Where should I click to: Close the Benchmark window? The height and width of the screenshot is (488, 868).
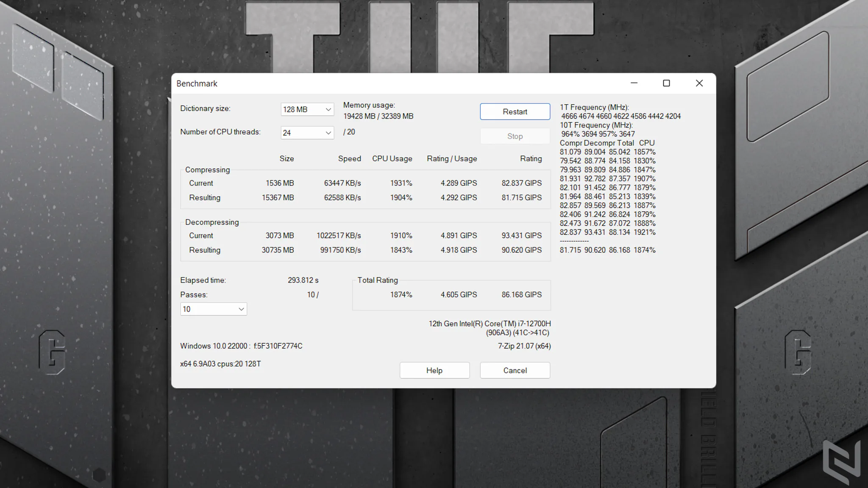(699, 83)
